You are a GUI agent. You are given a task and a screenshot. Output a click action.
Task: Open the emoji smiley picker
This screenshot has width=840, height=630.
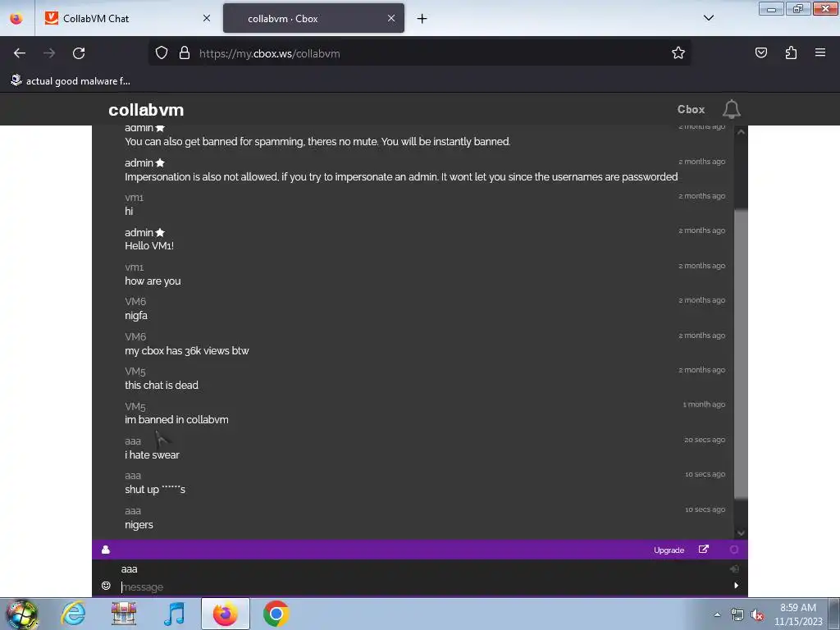pos(106,586)
